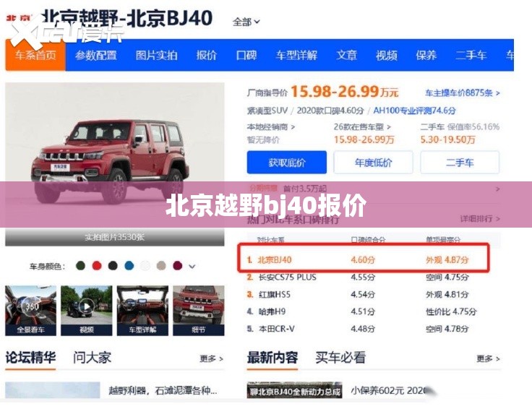Select the dark green body color
This screenshot has width=532, height=409.
(x=80, y=265)
